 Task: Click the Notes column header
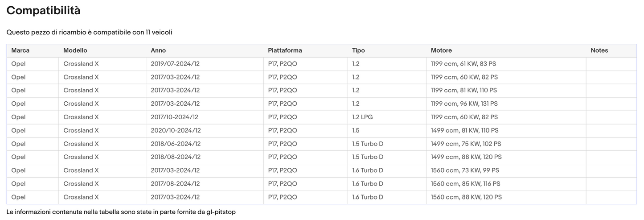pos(599,50)
